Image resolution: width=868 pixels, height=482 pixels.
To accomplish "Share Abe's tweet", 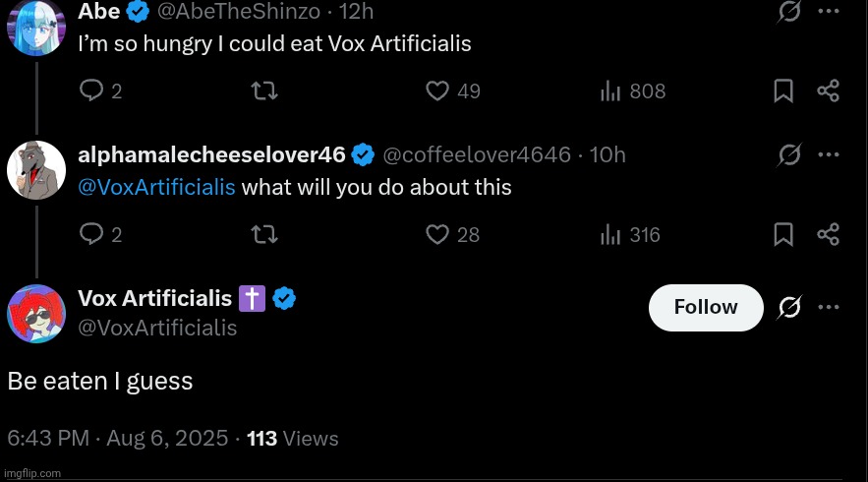I will click(x=829, y=91).
